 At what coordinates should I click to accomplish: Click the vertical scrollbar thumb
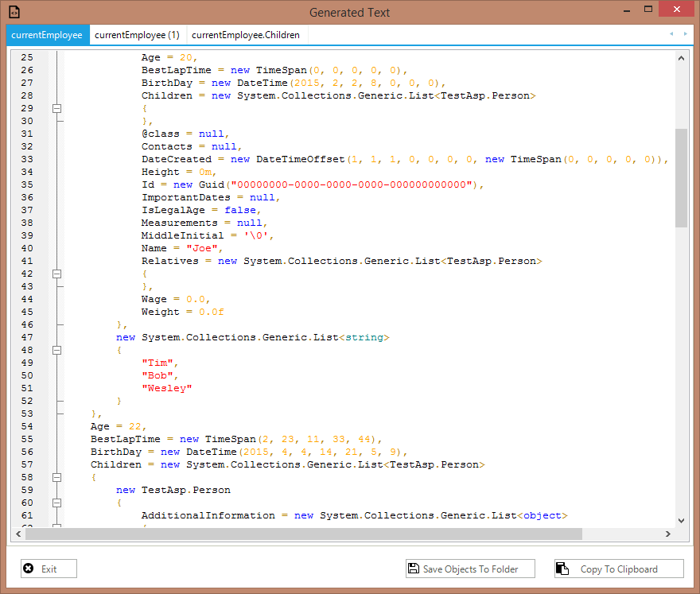[x=681, y=178]
